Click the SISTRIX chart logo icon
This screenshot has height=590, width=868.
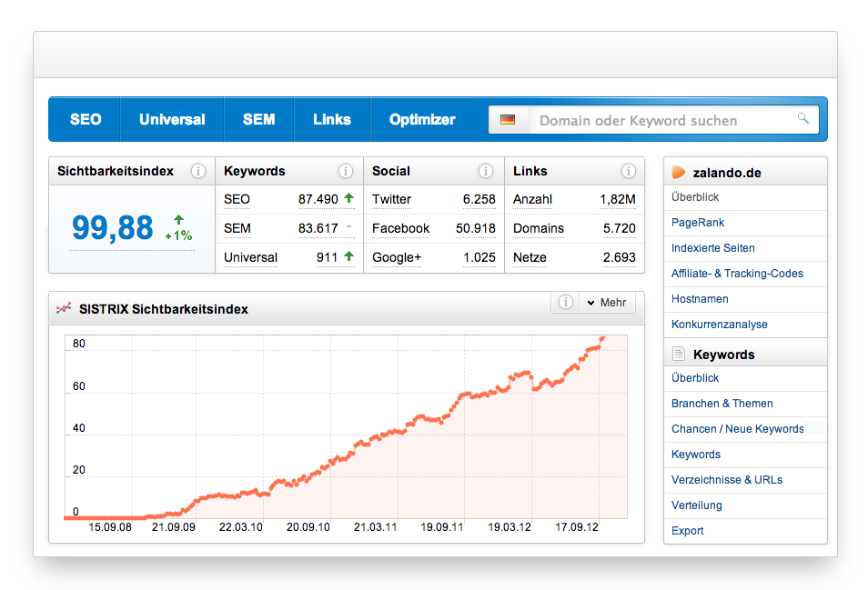pos(63,309)
